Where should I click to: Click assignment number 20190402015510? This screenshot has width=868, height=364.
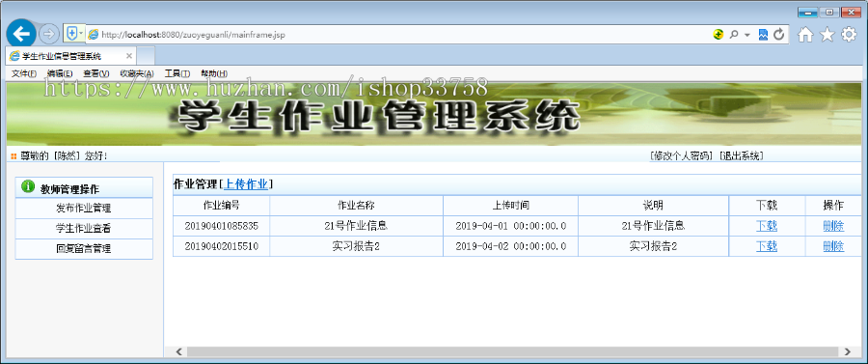222,246
